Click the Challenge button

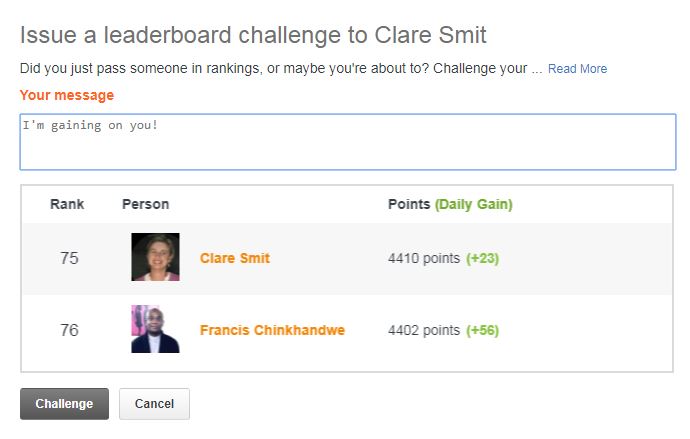click(64, 403)
